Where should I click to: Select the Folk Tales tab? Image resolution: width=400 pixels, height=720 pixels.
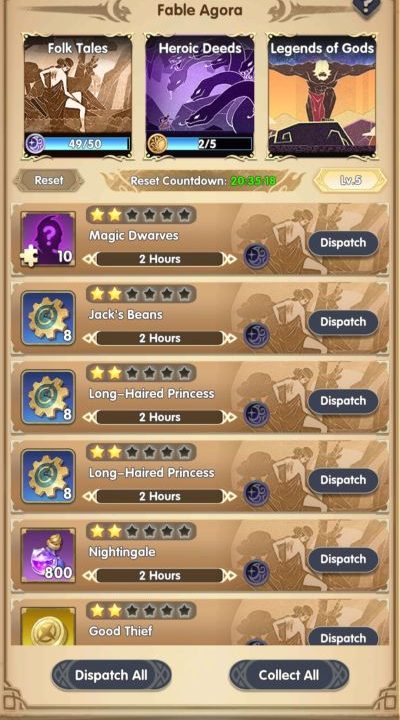coord(78,96)
